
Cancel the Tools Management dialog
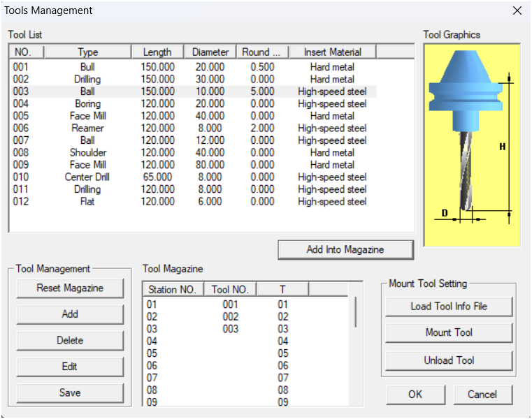point(482,395)
